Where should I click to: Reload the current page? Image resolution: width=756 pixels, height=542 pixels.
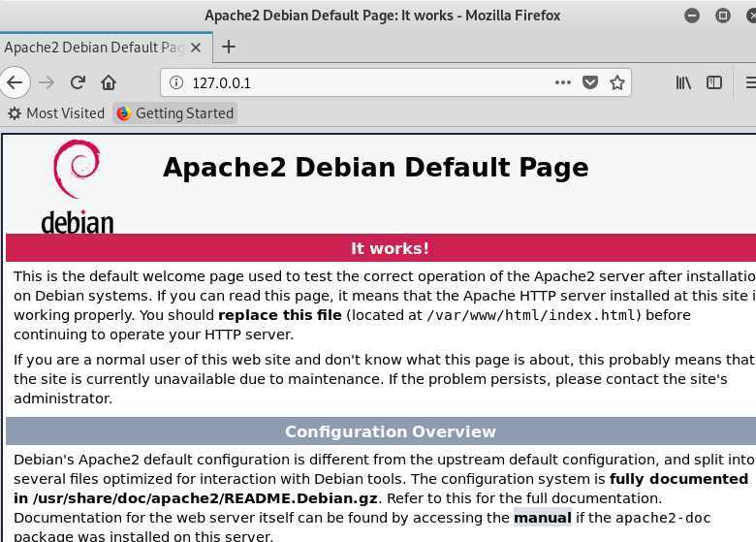(78, 83)
